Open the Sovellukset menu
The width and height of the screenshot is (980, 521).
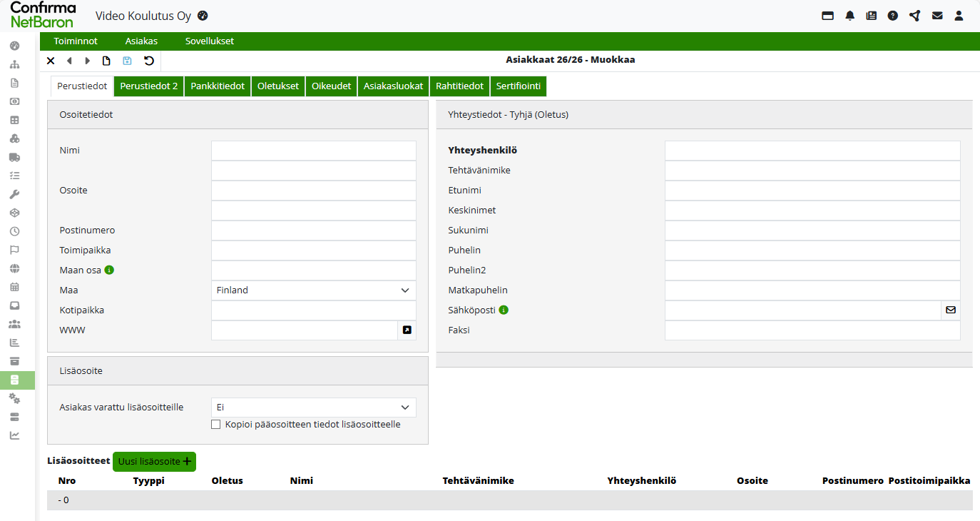[210, 41]
